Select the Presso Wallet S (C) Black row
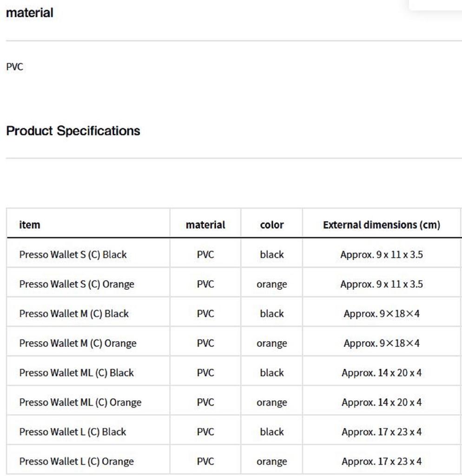 coord(73,255)
